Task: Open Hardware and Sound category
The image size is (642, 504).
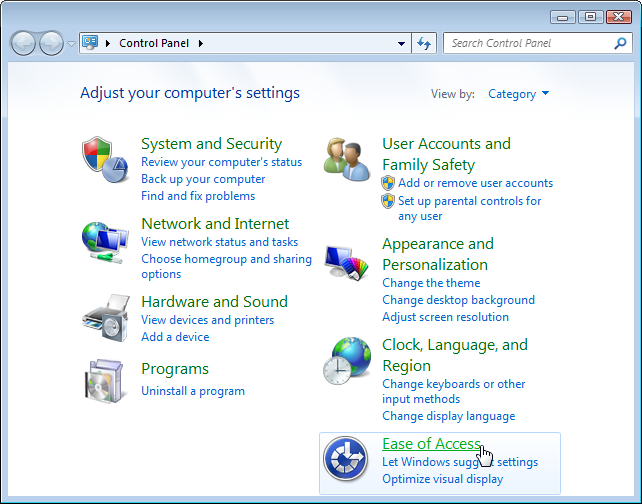Action: click(x=215, y=302)
